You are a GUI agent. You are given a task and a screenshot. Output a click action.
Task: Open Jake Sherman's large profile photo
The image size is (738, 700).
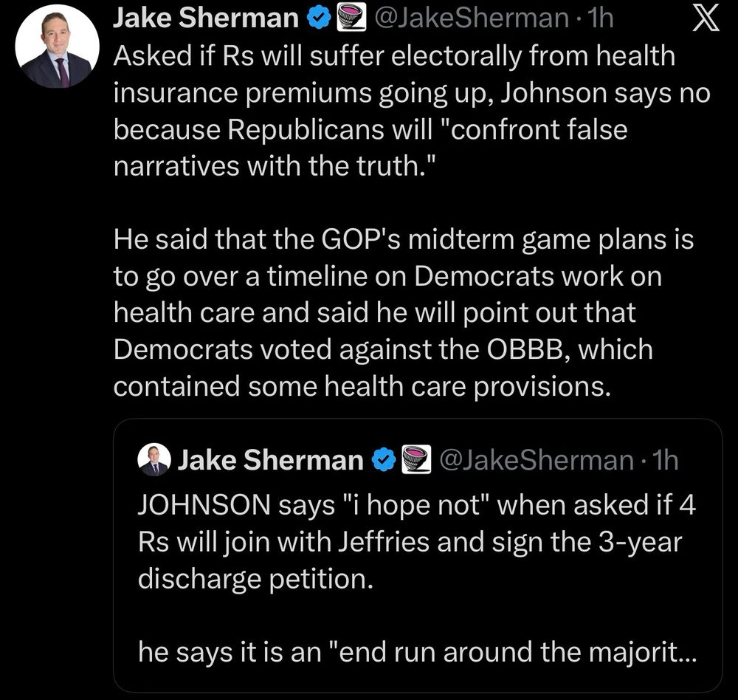coord(58,51)
